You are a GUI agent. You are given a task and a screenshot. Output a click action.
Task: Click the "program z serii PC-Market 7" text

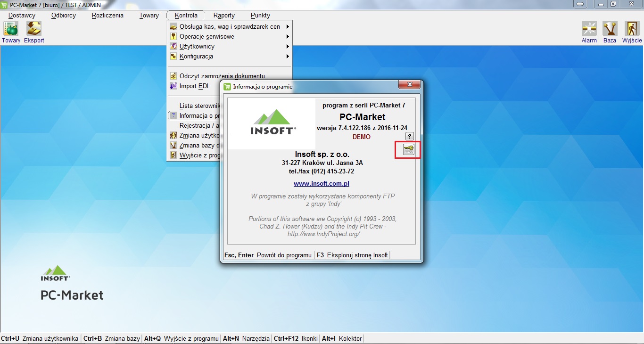pos(364,106)
